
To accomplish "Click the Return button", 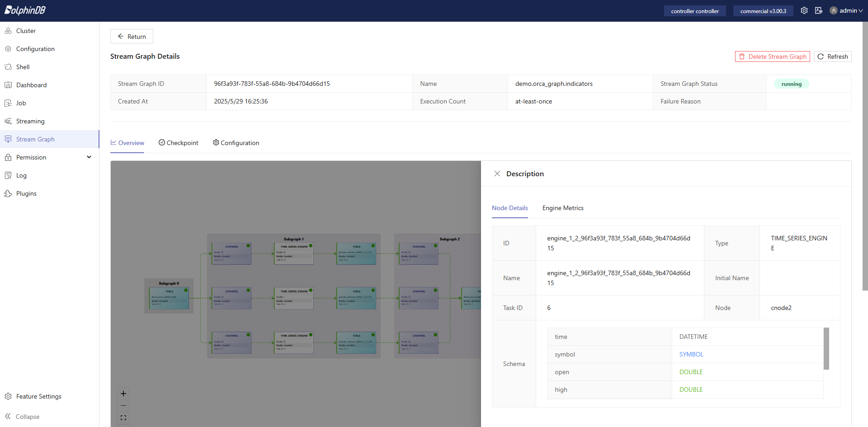I will point(132,37).
